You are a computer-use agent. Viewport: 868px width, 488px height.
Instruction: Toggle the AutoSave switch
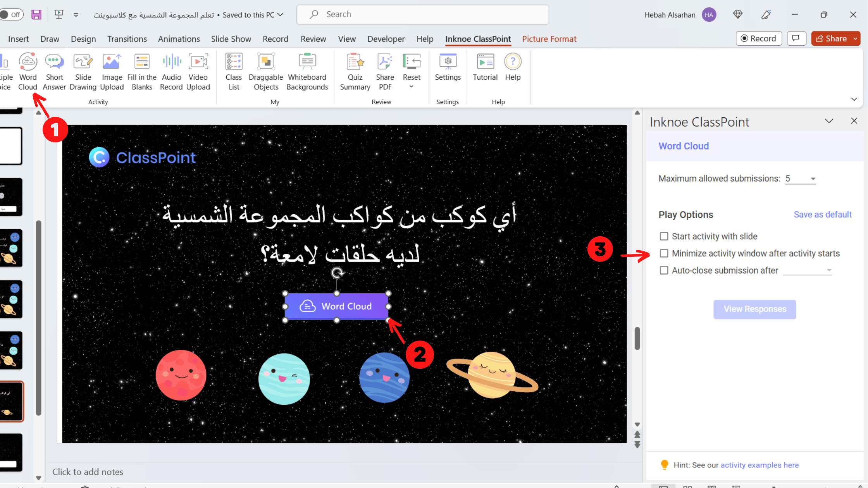[12, 15]
